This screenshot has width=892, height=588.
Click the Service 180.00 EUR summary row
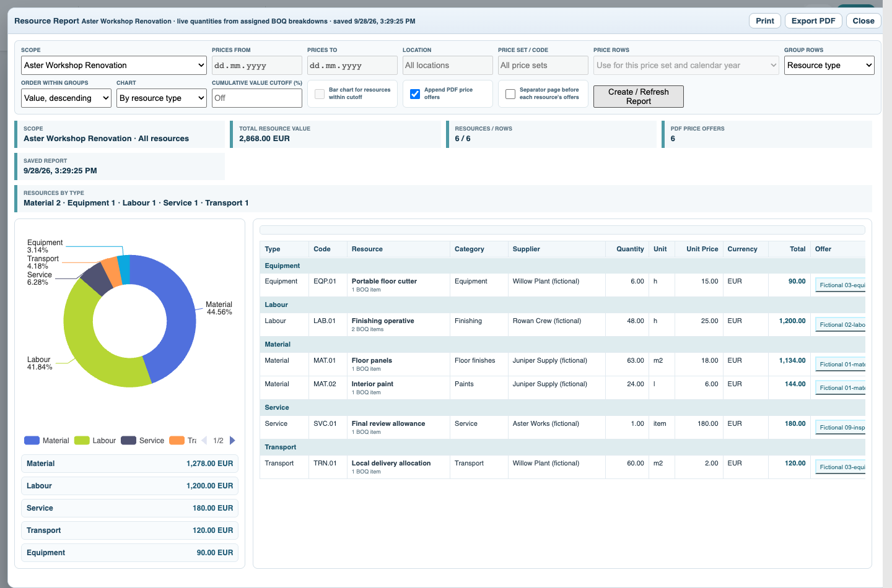pos(129,508)
